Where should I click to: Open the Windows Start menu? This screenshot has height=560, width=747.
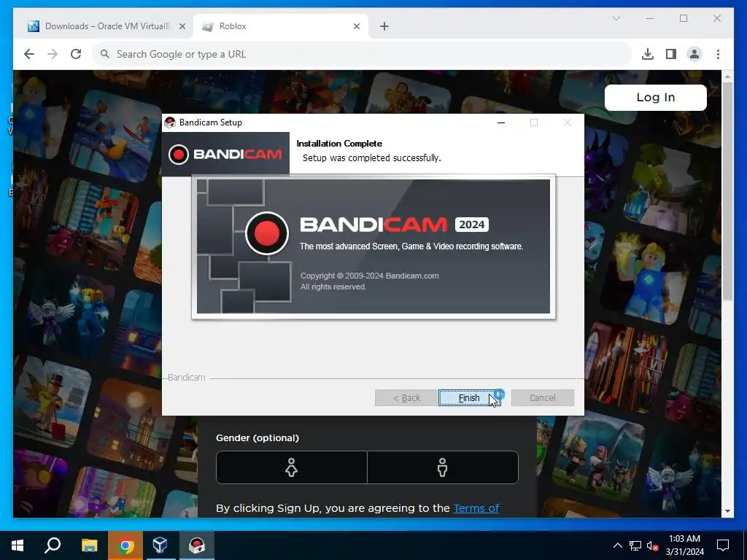point(18,545)
